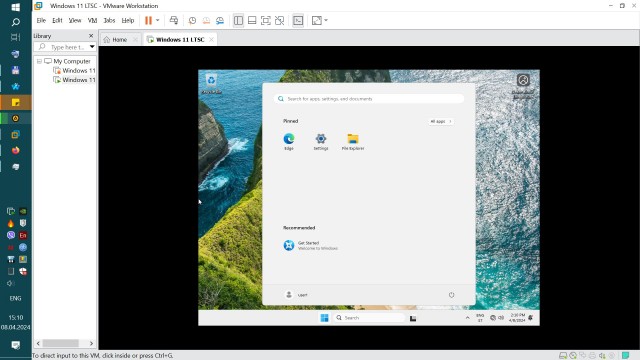Select My Computer in the Library

(72, 61)
